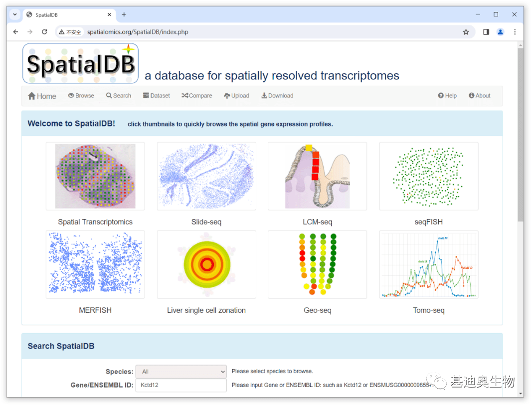Open the Dataset menu item
Image resolution: width=532 pixels, height=405 pixels.
[x=157, y=96]
